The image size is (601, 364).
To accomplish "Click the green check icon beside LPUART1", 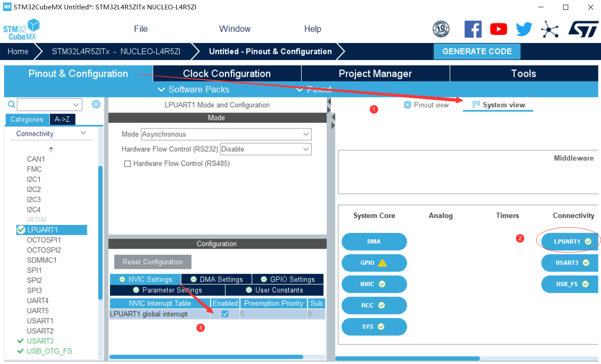I will [21, 230].
